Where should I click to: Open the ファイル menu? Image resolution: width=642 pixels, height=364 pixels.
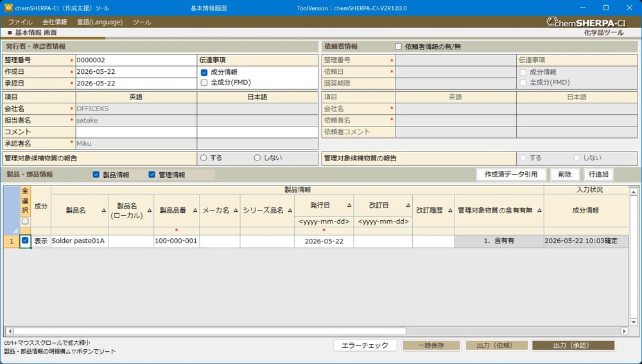pyautogui.click(x=20, y=22)
